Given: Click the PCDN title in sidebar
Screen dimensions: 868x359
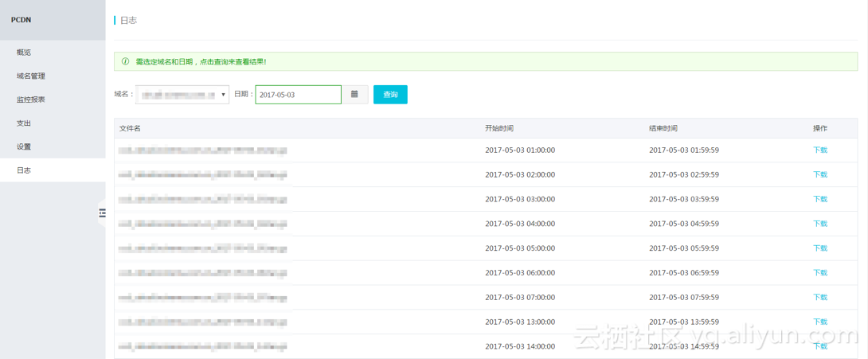Looking at the screenshot, I should pos(21,20).
